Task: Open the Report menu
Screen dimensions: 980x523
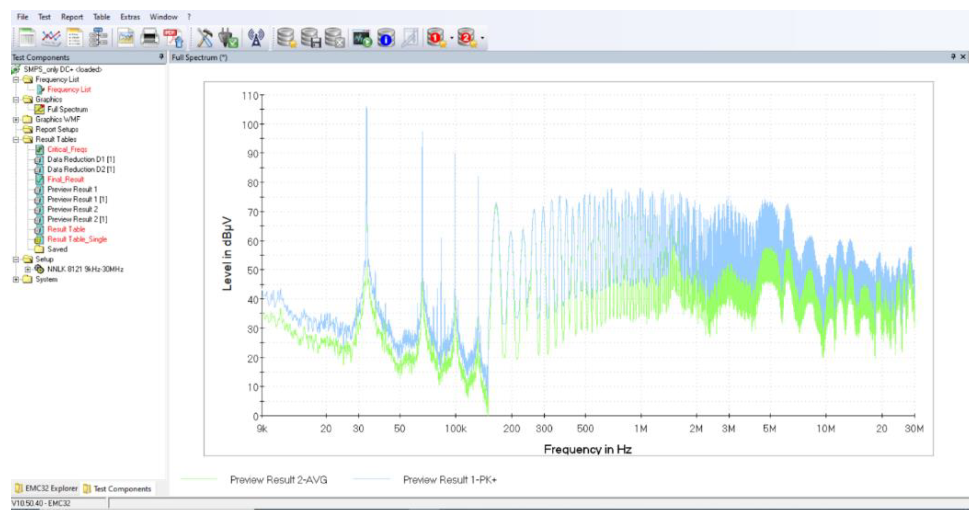Action: point(72,17)
